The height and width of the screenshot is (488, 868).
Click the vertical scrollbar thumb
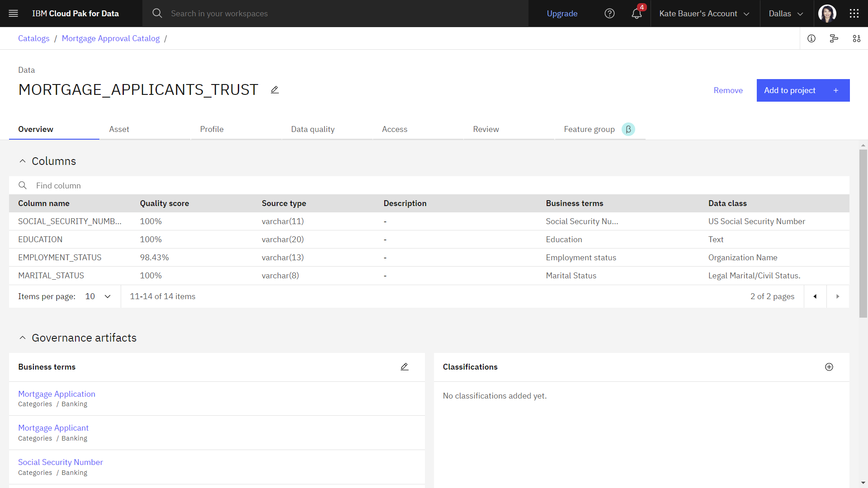pyautogui.click(x=863, y=233)
